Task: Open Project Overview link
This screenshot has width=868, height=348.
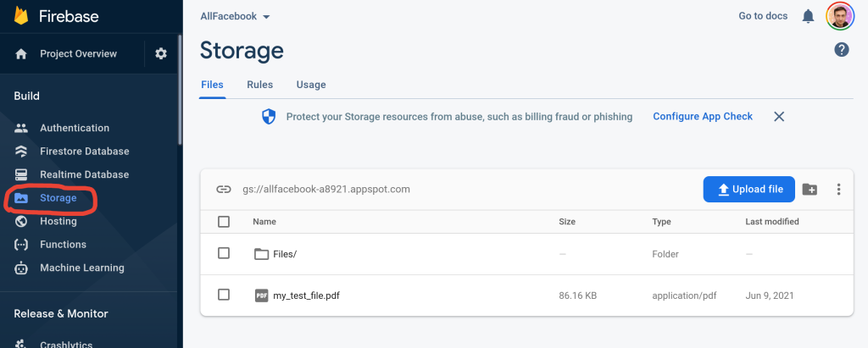Action: (78, 53)
